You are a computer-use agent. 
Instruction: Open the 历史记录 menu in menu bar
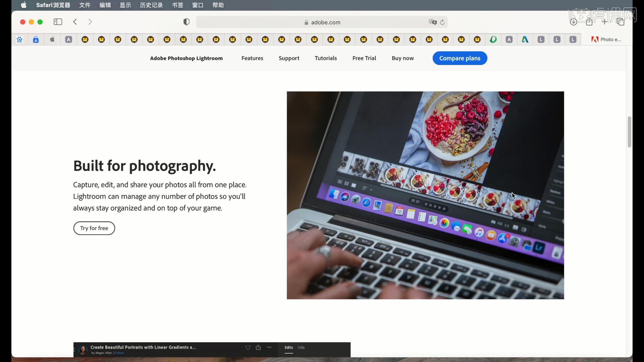click(x=151, y=5)
